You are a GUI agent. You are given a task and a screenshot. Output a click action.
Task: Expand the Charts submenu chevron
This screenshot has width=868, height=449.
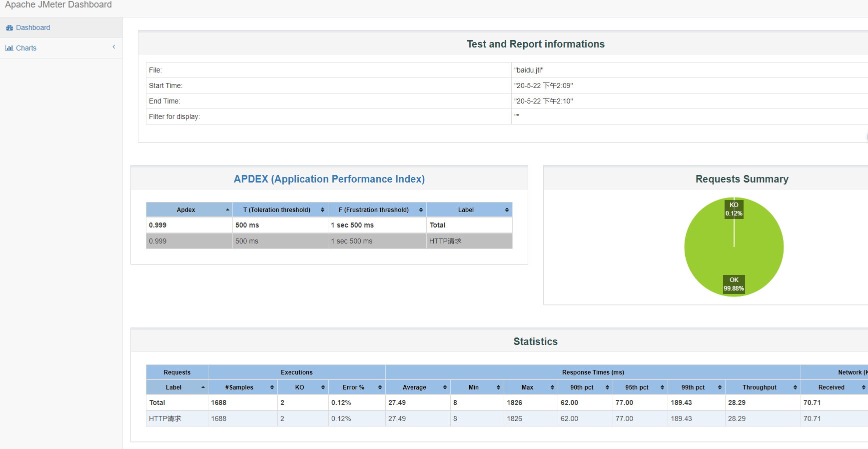(x=114, y=47)
